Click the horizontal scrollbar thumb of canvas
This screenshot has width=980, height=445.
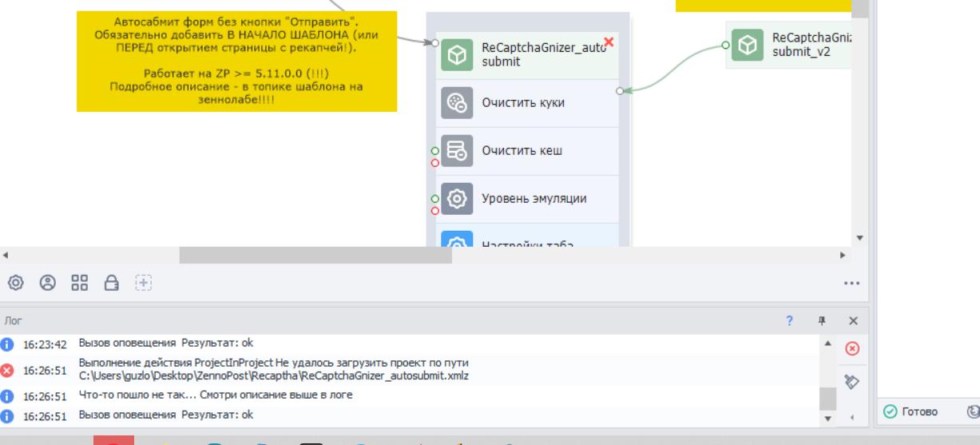315,256
